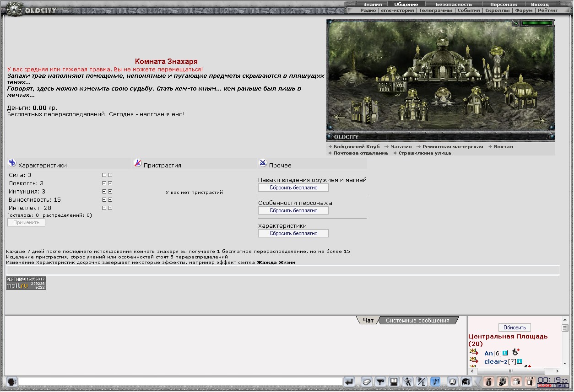Viewport: 574px width, 392px height.
Task: Go to Бойцовский Клуб link
Action: pyautogui.click(x=357, y=147)
